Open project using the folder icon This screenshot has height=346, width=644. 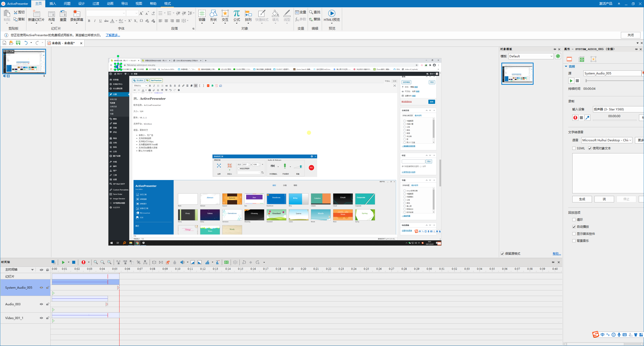[x=11, y=43]
